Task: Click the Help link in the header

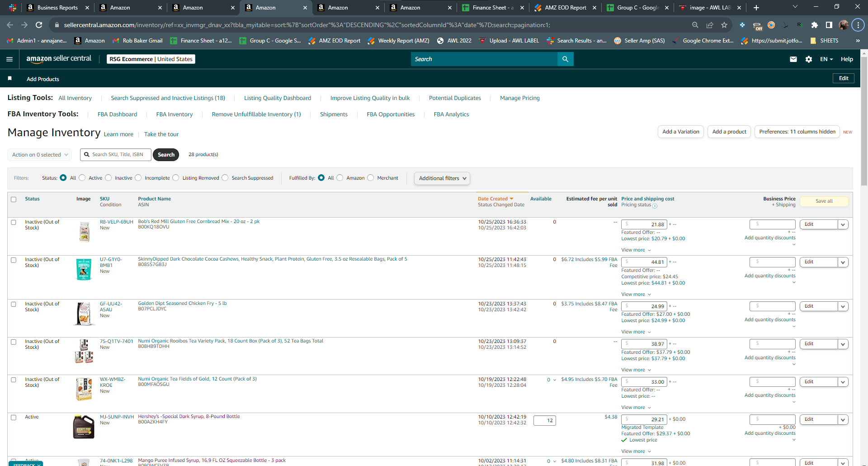Action: pyautogui.click(x=847, y=59)
